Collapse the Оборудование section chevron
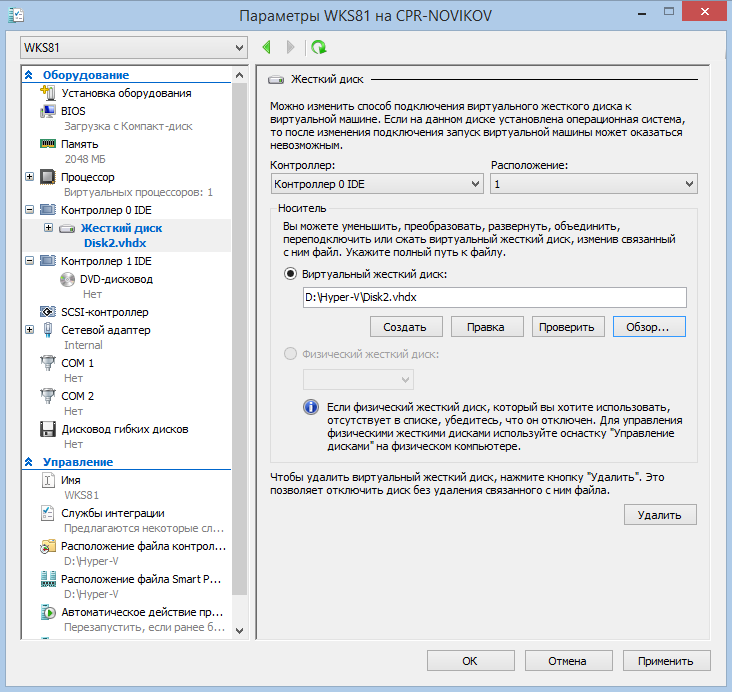Image resolution: width=732 pixels, height=692 pixels. click(x=30, y=75)
